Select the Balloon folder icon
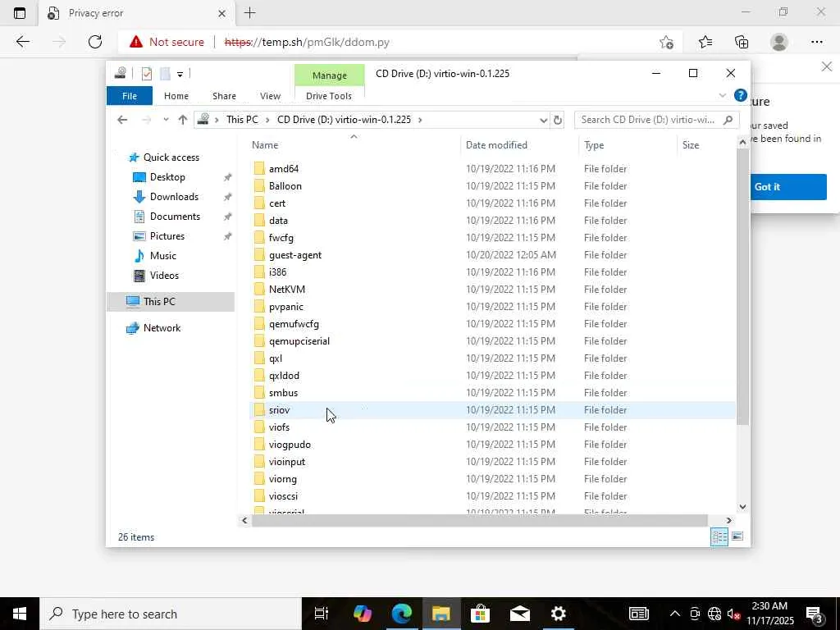840x630 pixels. [x=259, y=186]
